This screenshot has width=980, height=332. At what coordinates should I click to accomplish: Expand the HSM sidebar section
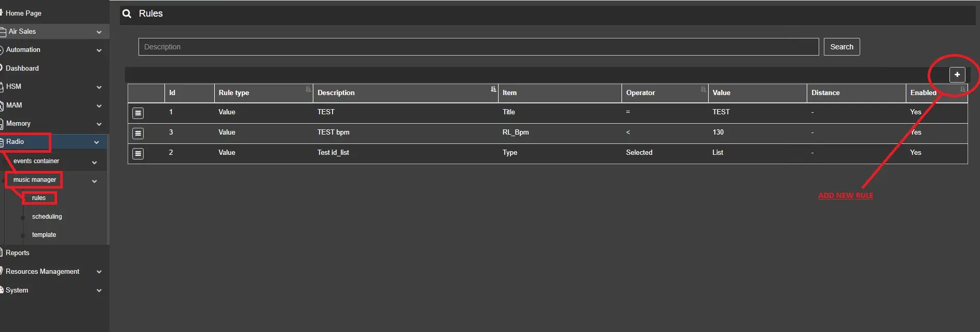[x=99, y=87]
